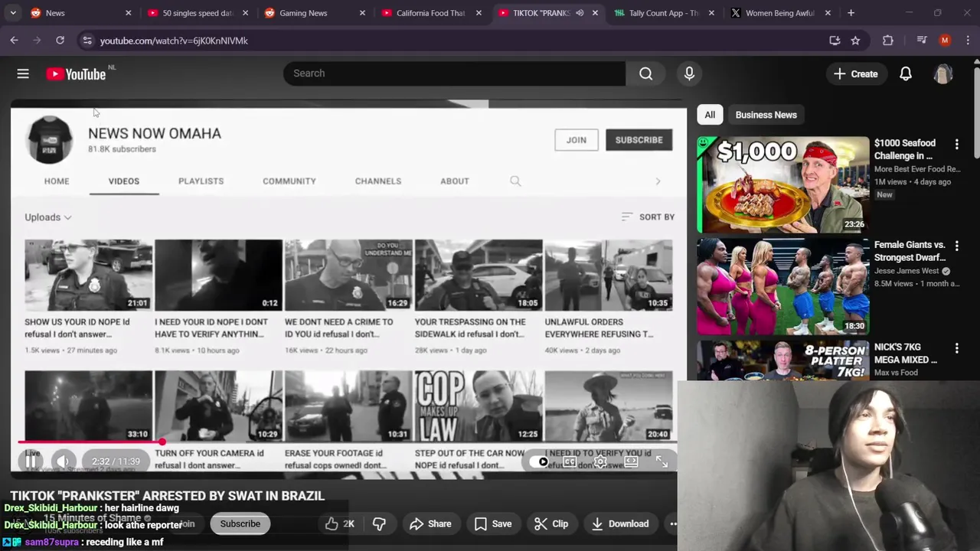The height and width of the screenshot is (551, 980).
Task: Open a new browser tab
Action: [x=851, y=13]
